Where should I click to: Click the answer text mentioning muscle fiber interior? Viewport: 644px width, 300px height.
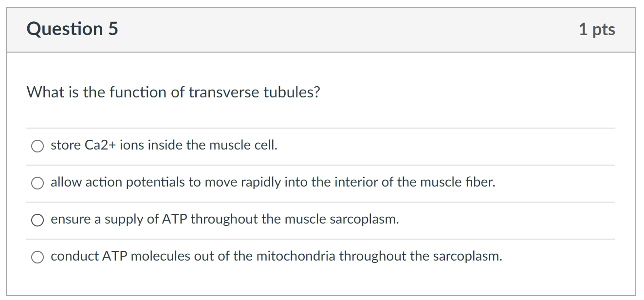pyautogui.click(x=273, y=182)
